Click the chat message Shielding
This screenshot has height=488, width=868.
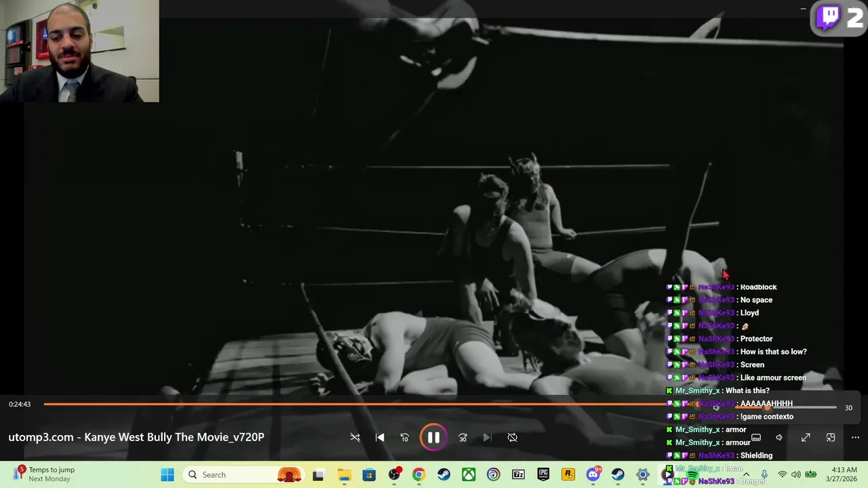tap(756, 455)
